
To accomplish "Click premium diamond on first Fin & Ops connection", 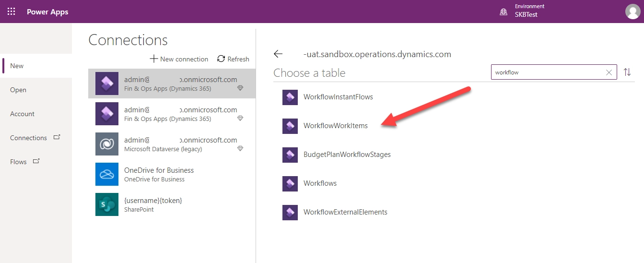I will coord(240,88).
